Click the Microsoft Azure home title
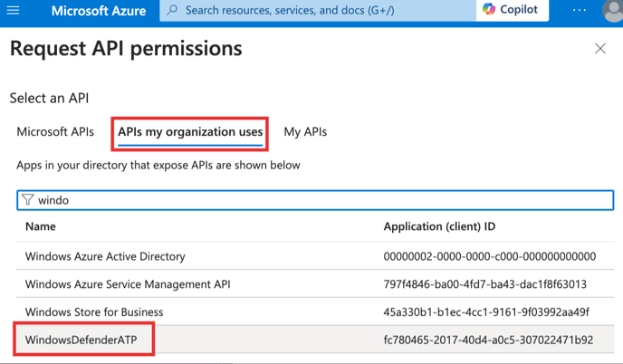The image size is (623, 364). pyautogui.click(x=99, y=11)
